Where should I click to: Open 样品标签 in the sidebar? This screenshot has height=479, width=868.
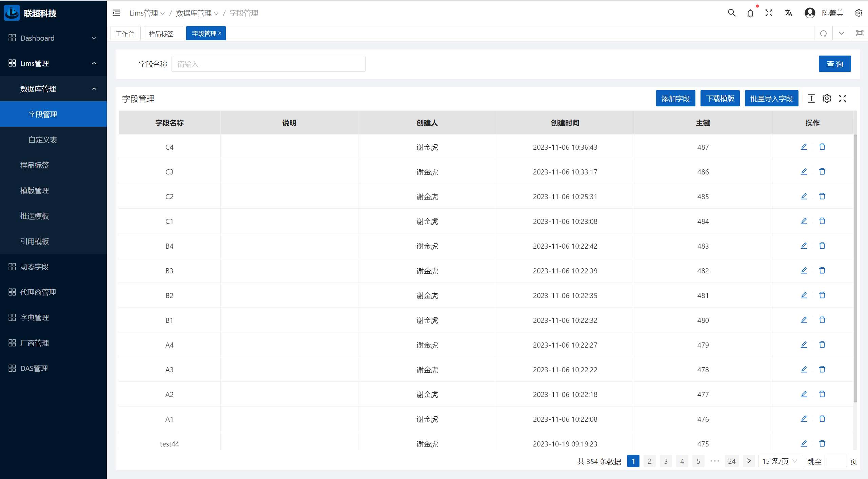53,165
